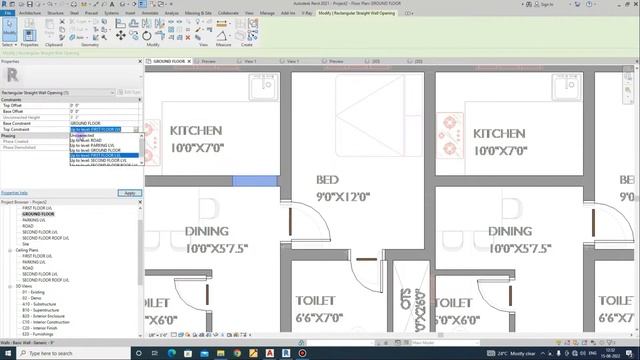This screenshot has width=640, height=360.
Task: Click the Create Similar icon
Action: click(253, 36)
